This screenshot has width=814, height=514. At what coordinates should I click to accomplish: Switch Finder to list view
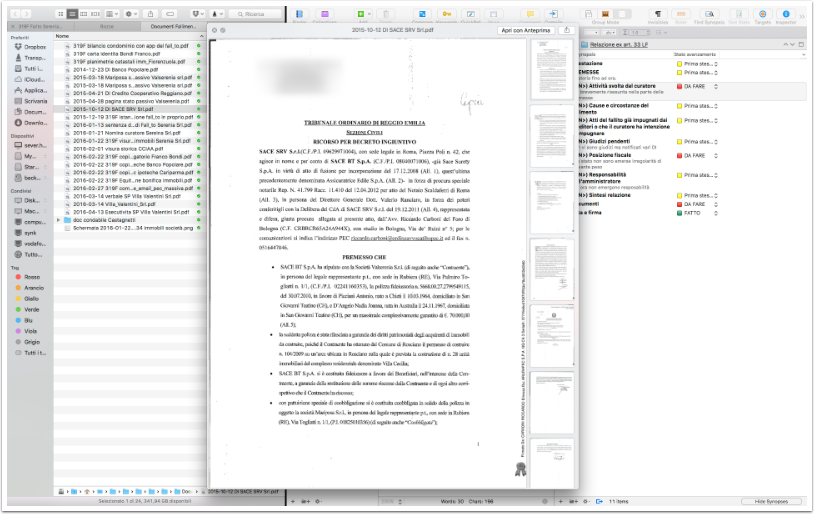point(72,14)
